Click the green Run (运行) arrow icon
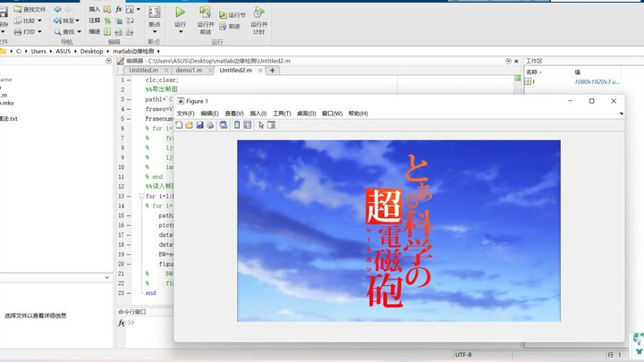 pos(181,13)
